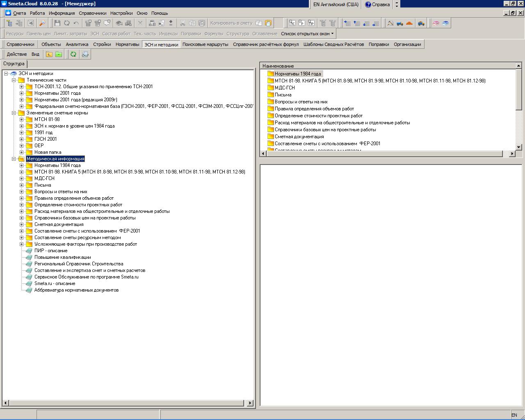Click the save floppy disk icon
525x420 pixels.
[x=57, y=23]
